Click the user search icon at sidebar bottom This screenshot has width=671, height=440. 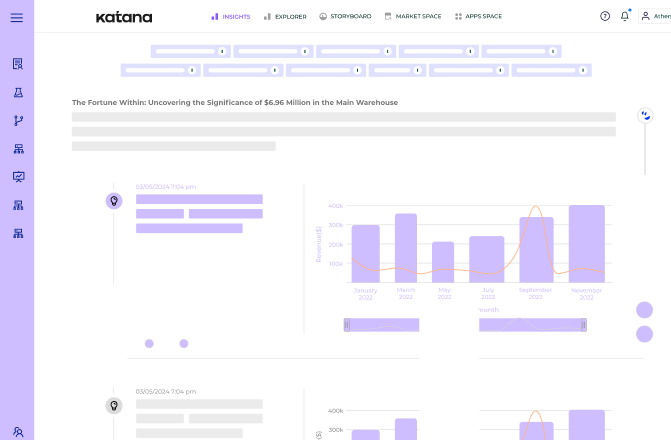[18, 431]
